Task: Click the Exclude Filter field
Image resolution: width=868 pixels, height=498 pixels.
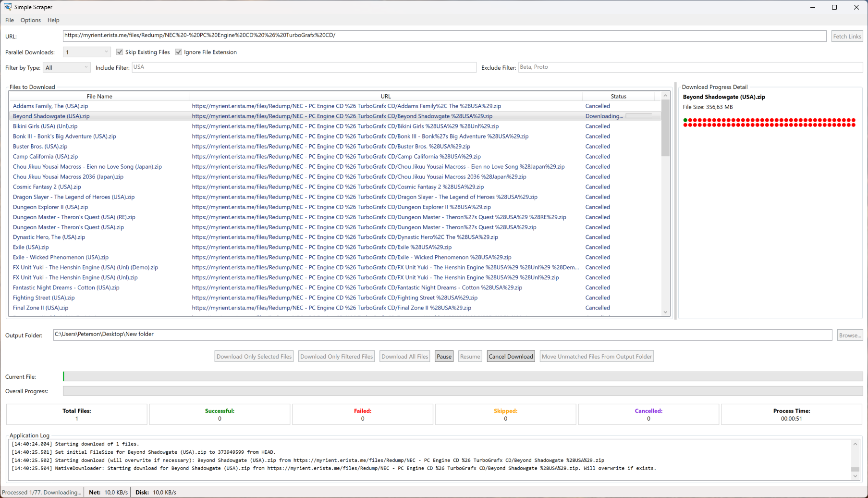Action: click(690, 67)
